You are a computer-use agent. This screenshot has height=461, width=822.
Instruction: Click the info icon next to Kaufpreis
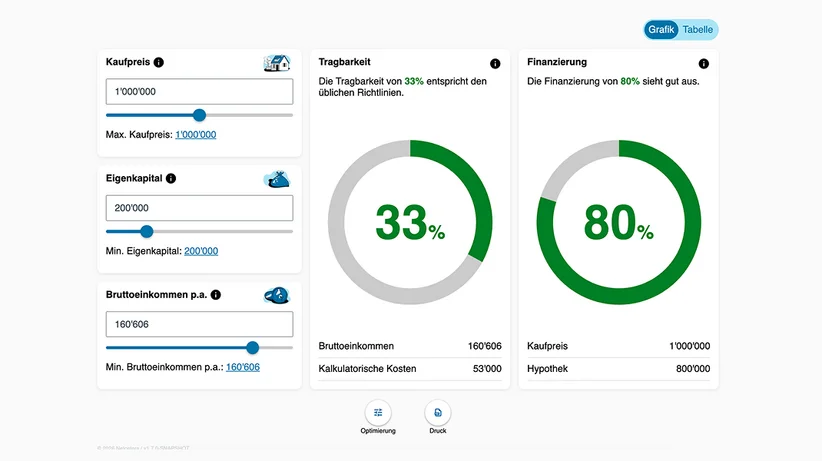[x=159, y=62]
